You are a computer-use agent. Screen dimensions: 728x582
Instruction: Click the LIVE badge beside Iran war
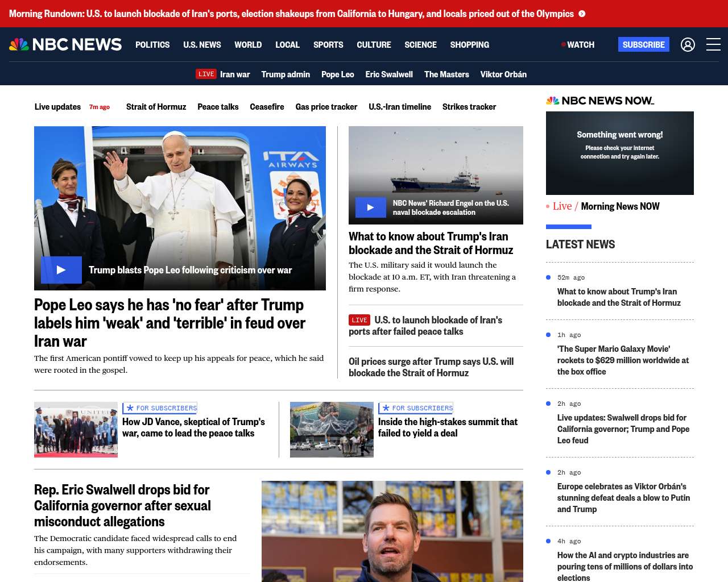[206, 74]
